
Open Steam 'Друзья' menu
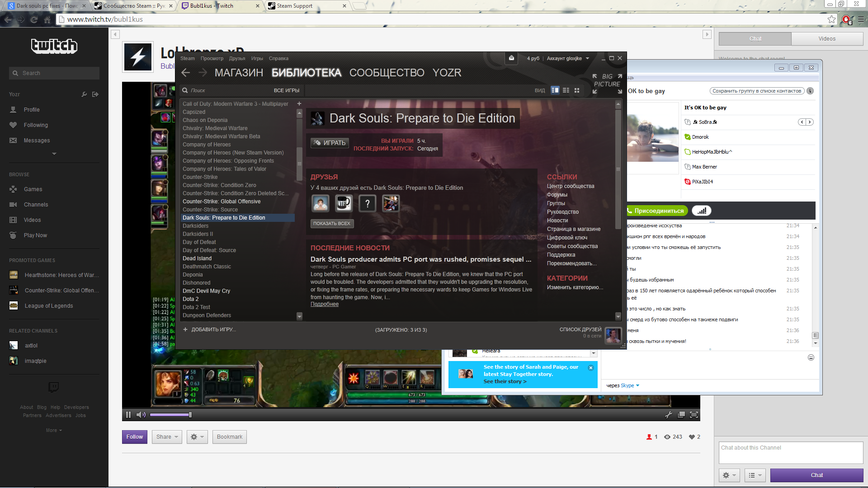237,58
